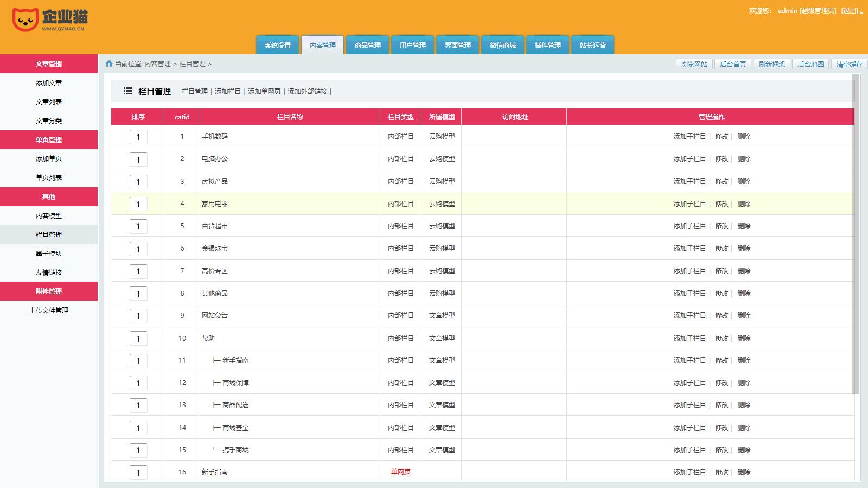Click 添加外部链接 in the header
Image resolution: width=868 pixels, height=488 pixels.
click(308, 92)
